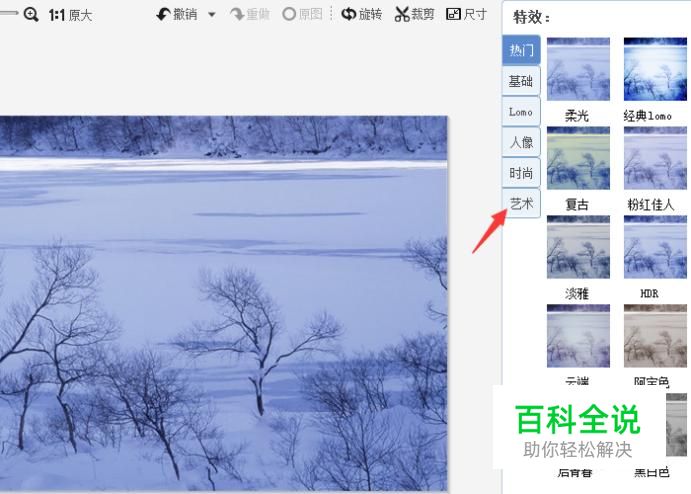Select the 艺术 effects tab

point(521,203)
